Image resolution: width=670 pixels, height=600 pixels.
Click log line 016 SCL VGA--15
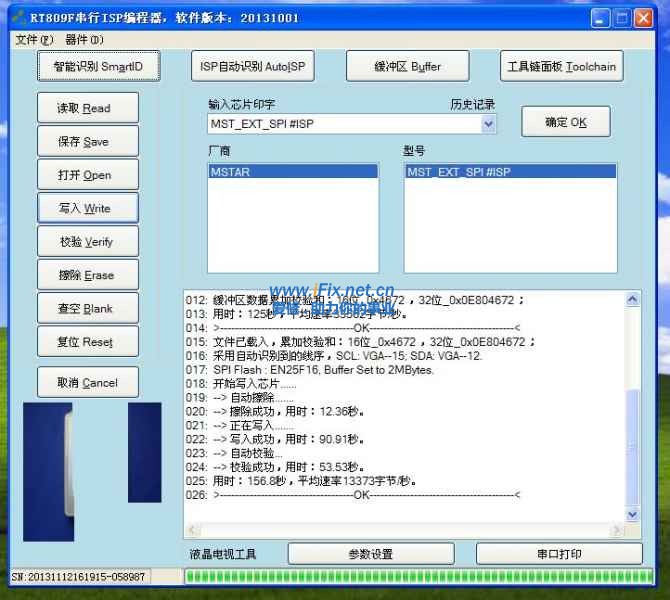(334, 356)
